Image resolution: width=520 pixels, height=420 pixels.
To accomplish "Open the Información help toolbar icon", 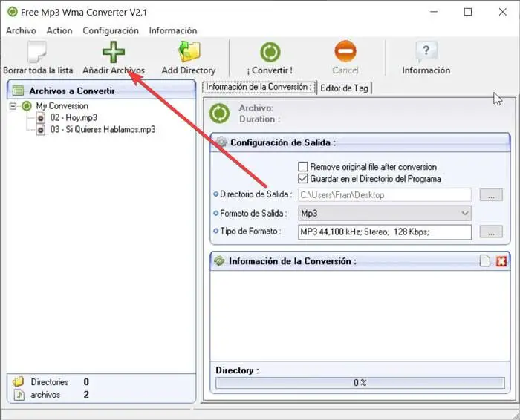I will [426, 52].
